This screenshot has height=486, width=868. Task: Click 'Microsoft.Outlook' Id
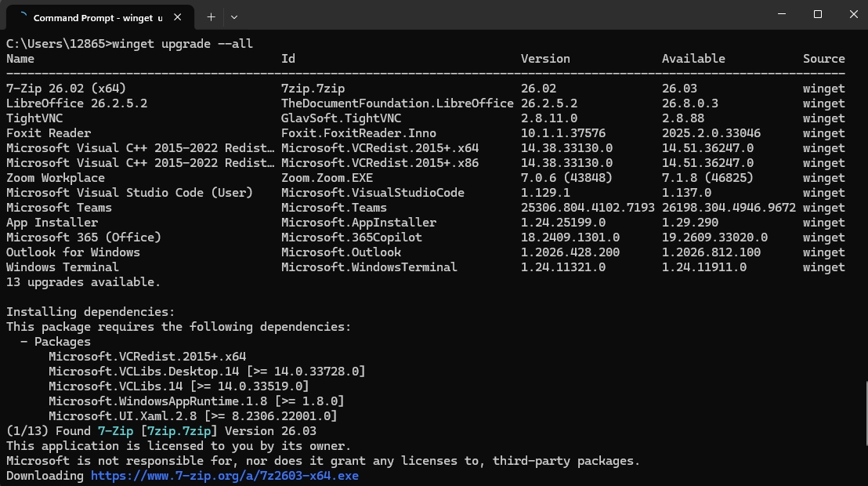(x=341, y=252)
